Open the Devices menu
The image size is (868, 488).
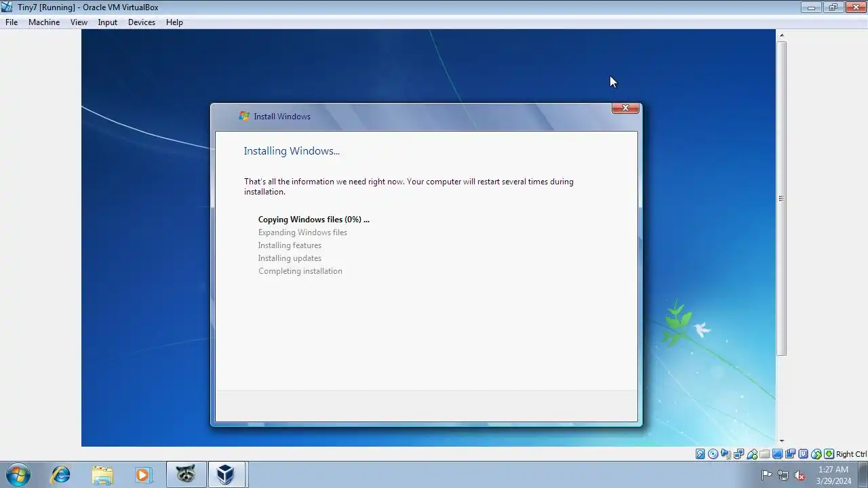click(142, 22)
